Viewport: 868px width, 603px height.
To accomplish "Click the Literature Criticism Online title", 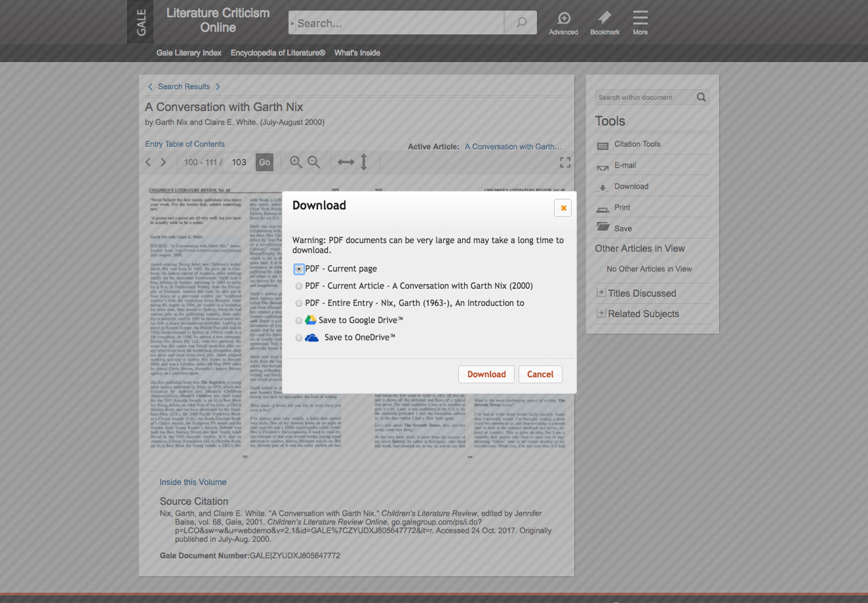I will [218, 20].
